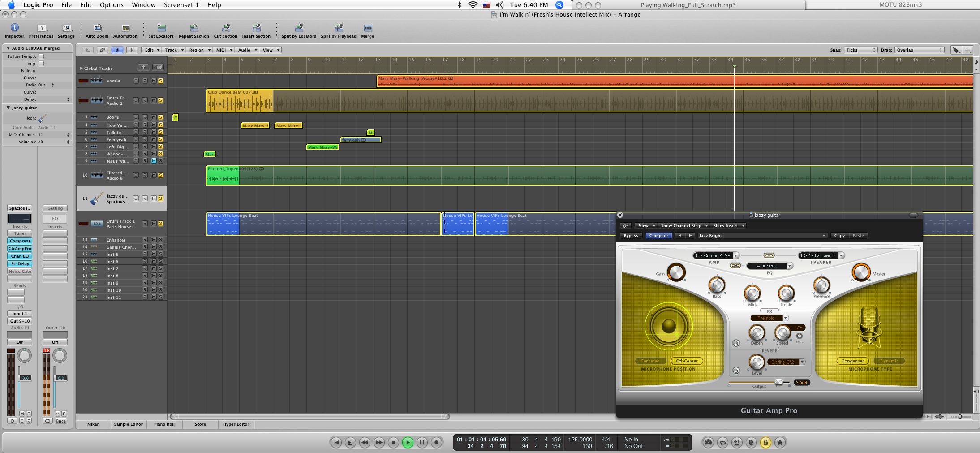Image resolution: width=980 pixels, height=453 pixels.
Task: Open the Options menu
Action: 112,5
